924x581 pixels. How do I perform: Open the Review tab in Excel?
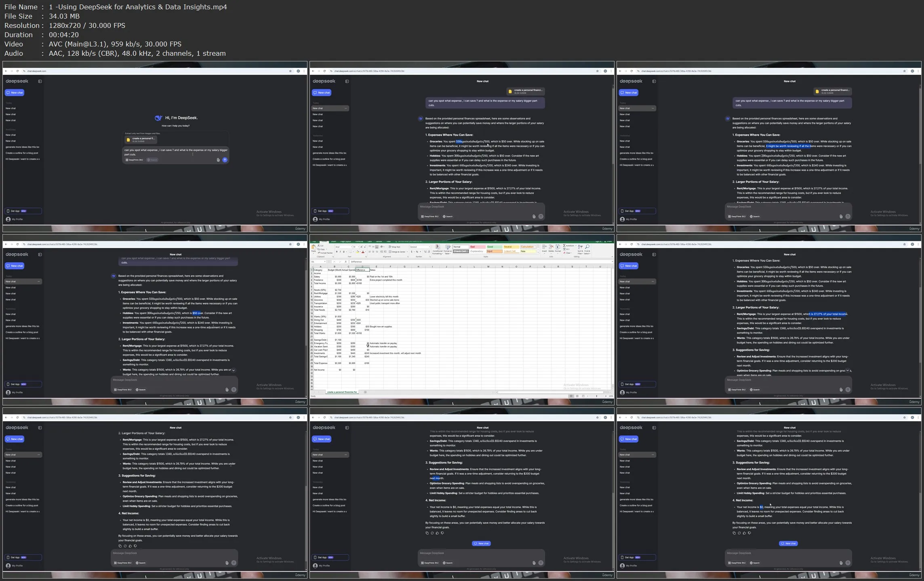click(x=379, y=241)
